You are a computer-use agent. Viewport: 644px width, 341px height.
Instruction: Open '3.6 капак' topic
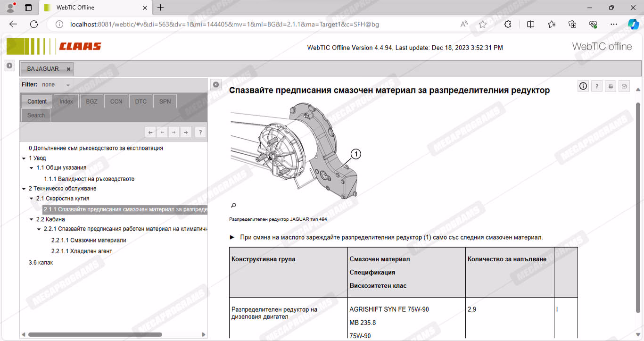(41, 262)
